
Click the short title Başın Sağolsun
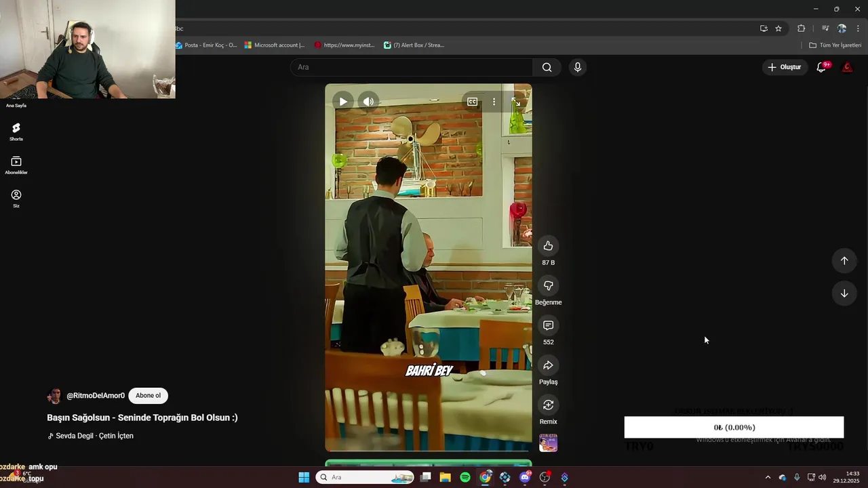point(142,418)
